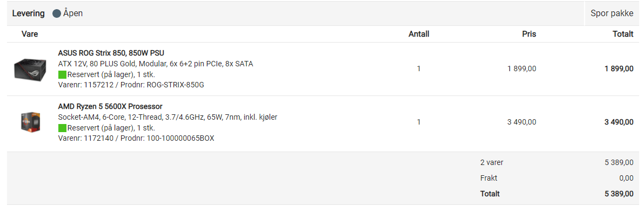Click the Pris column header

pos(529,34)
